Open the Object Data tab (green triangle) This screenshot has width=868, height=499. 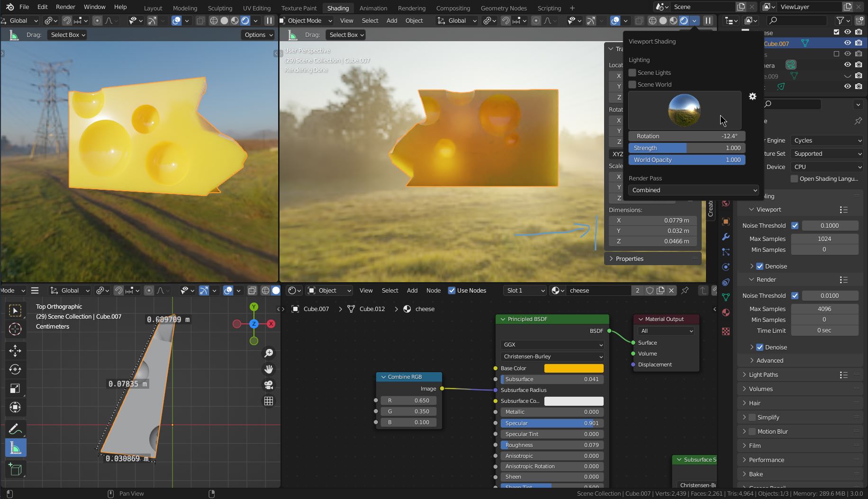[x=725, y=297]
